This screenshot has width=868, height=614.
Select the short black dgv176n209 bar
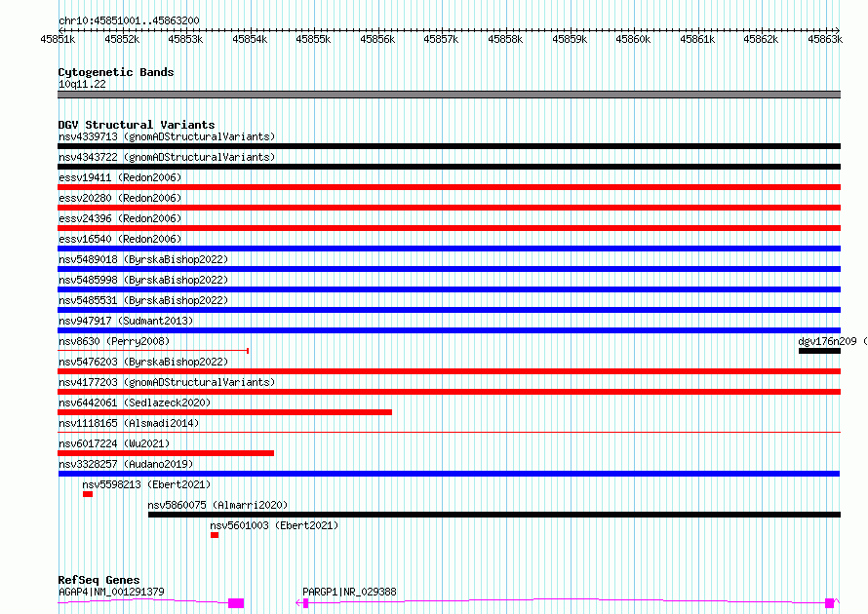(819, 351)
